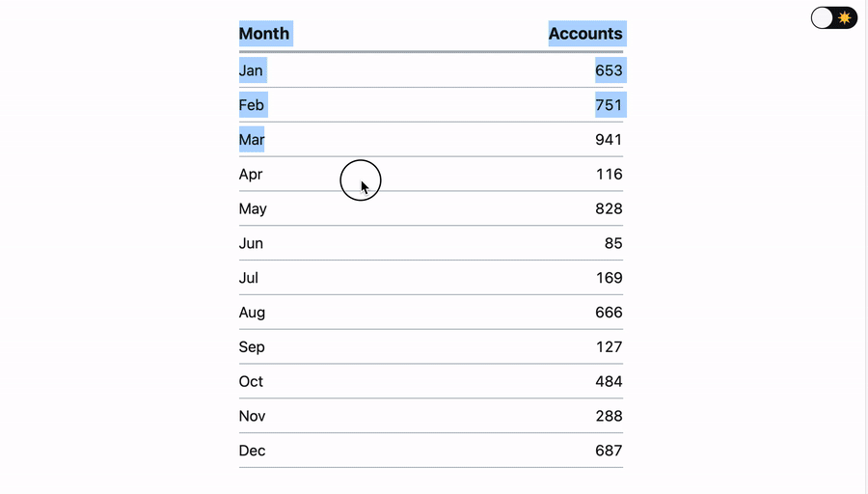Toggle the dark/light theme switch

click(x=833, y=17)
